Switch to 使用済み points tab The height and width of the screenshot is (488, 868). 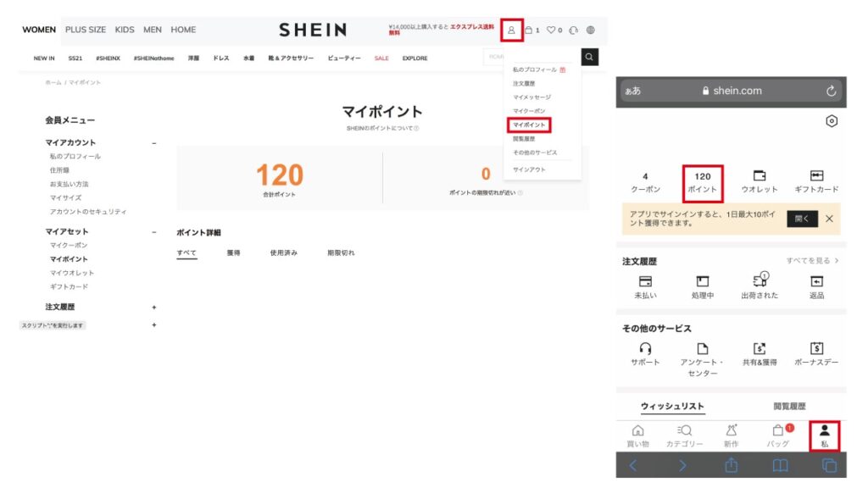283,252
